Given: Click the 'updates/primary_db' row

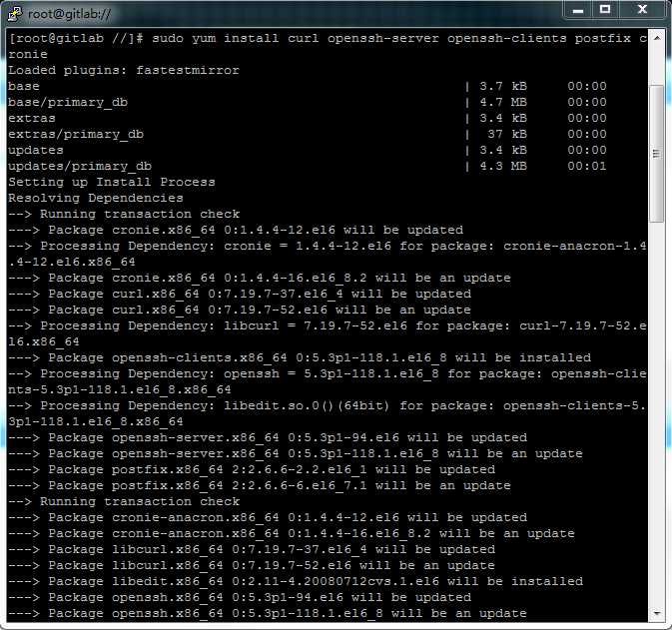Looking at the screenshot, I should pyautogui.click(x=308, y=167).
